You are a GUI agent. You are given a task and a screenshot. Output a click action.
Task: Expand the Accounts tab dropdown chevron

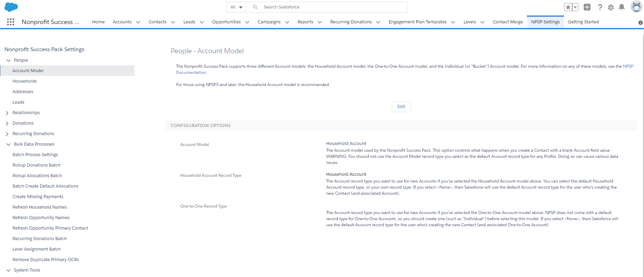[138, 22]
